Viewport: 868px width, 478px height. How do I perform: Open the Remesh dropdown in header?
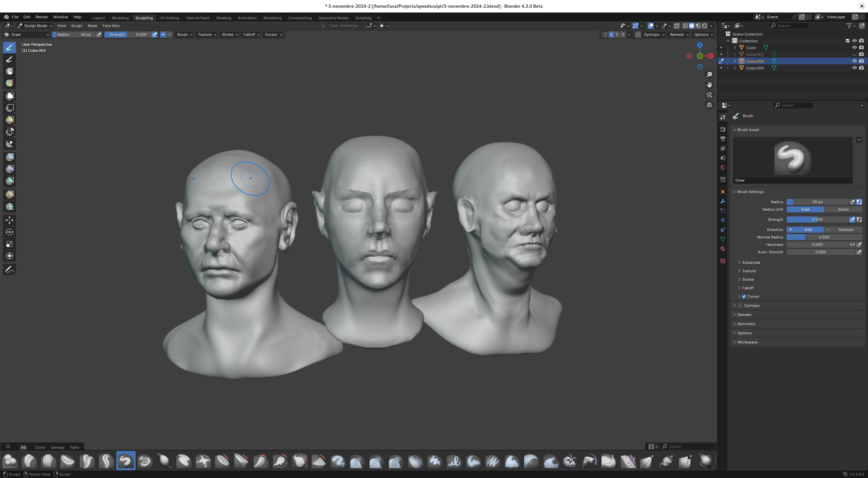pos(679,35)
